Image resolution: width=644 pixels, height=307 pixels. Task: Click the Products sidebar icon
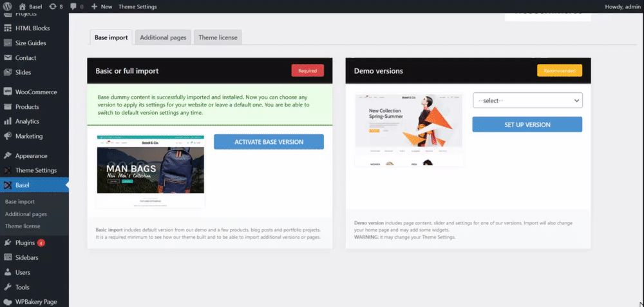(x=8, y=106)
